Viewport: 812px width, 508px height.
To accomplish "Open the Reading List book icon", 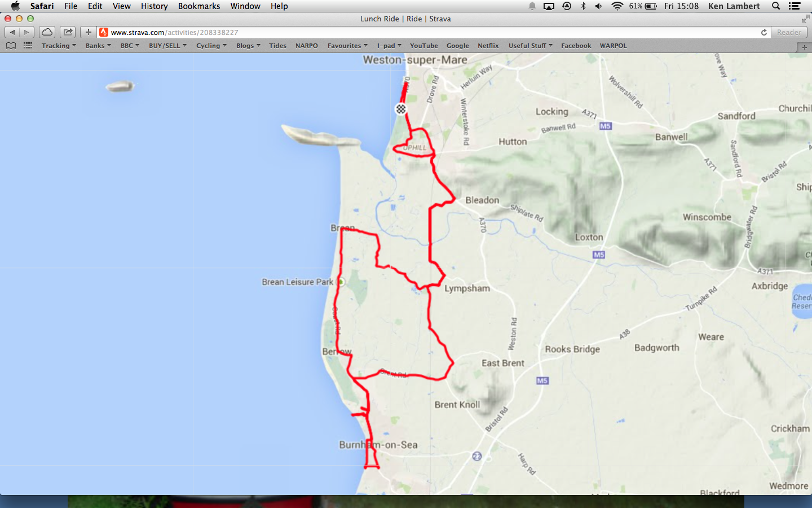I will [11, 46].
